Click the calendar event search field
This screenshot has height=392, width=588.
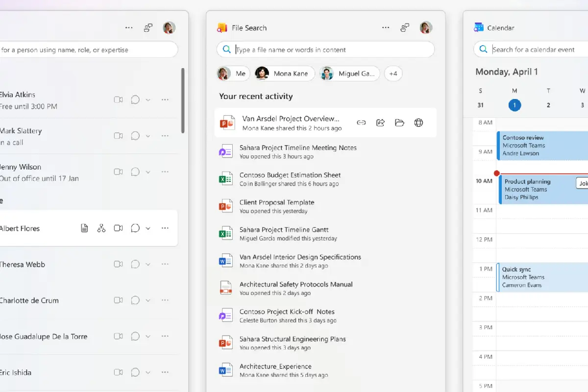[x=534, y=49]
